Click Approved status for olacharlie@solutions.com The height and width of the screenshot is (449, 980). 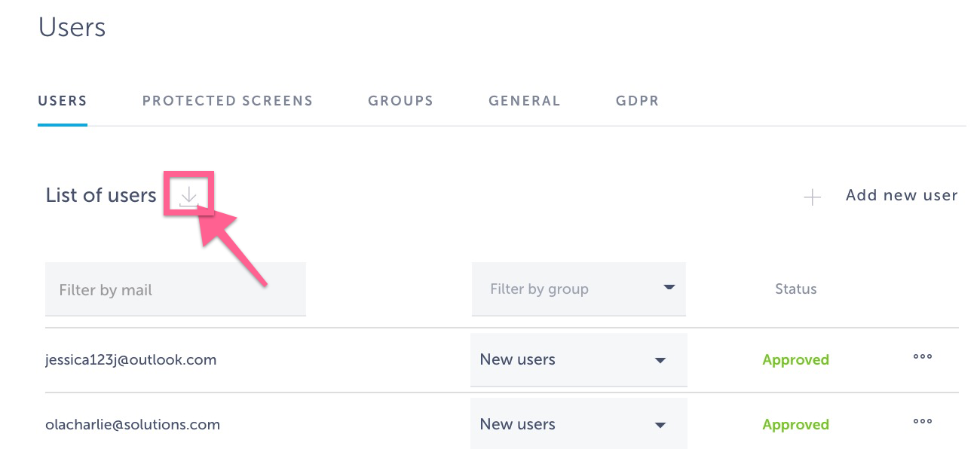(x=795, y=423)
